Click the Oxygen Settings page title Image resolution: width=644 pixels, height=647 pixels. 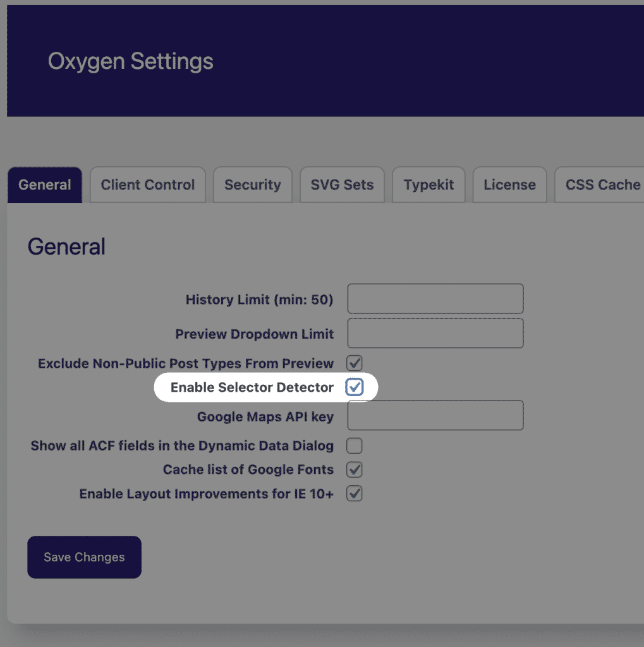[x=130, y=61]
